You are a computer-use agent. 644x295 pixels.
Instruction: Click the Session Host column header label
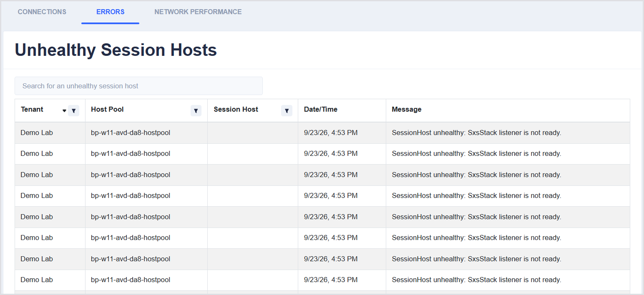point(236,109)
